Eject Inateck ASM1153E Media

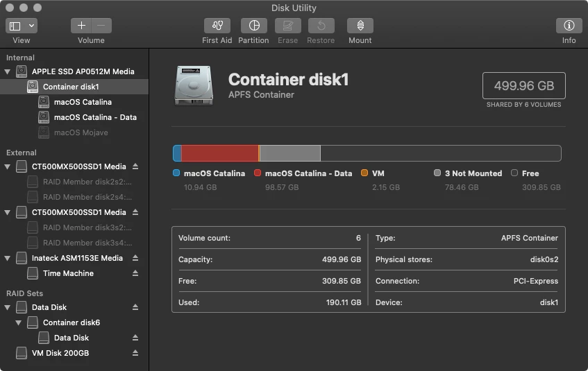[135, 258]
